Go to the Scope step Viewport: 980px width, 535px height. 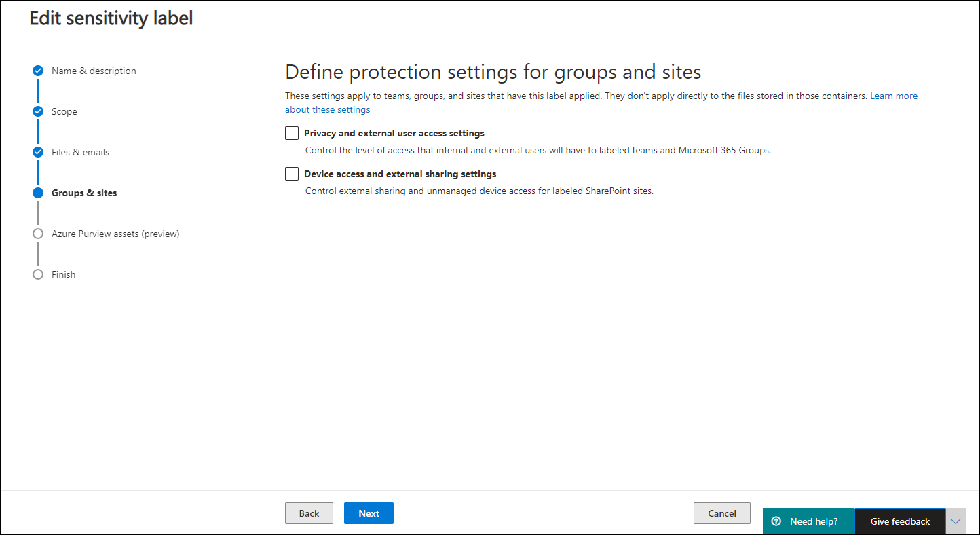pyautogui.click(x=64, y=111)
